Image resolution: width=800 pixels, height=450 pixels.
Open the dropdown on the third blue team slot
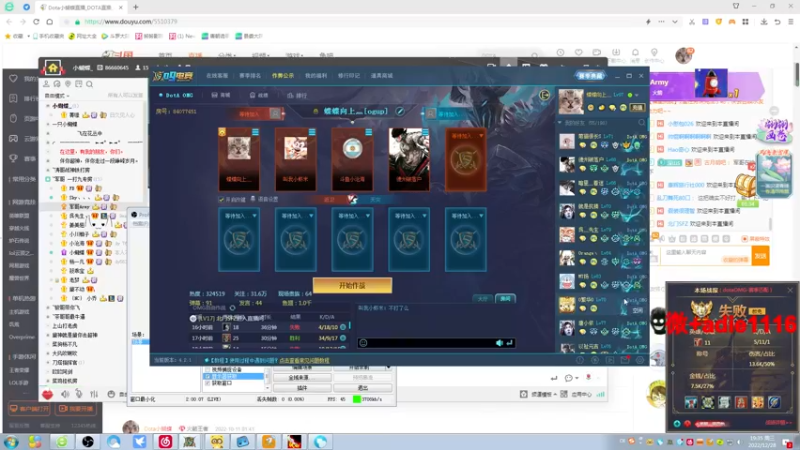click(367, 216)
